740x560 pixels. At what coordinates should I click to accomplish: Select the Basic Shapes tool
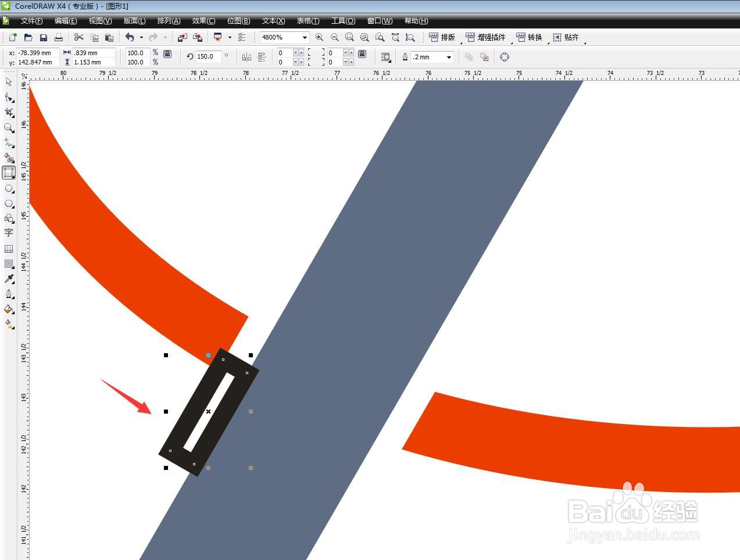9,218
